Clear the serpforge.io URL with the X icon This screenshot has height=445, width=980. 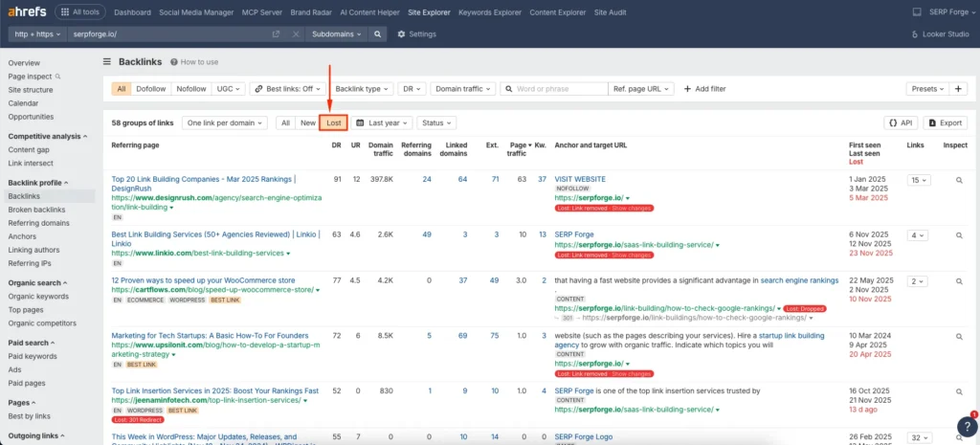pyautogui.click(x=296, y=34)
